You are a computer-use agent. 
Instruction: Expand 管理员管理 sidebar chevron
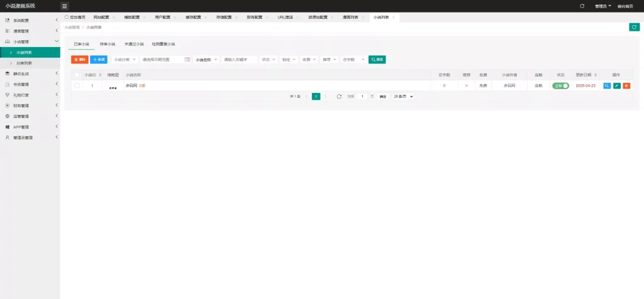coord(57,138)
